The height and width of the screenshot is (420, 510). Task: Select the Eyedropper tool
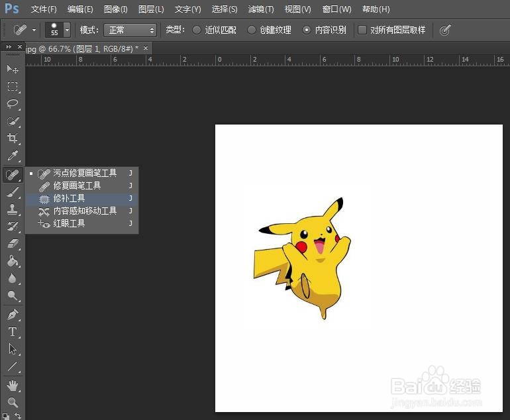[x=13, y=156]
